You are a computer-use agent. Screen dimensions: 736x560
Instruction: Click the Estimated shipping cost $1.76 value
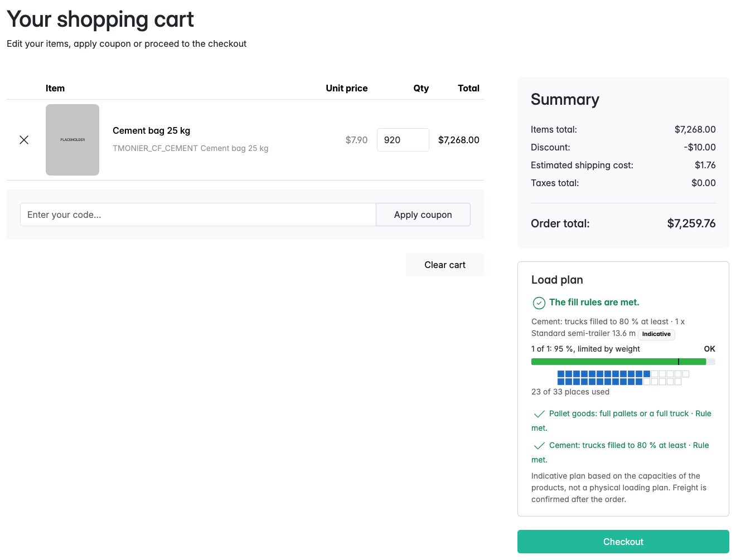[705, 165]
